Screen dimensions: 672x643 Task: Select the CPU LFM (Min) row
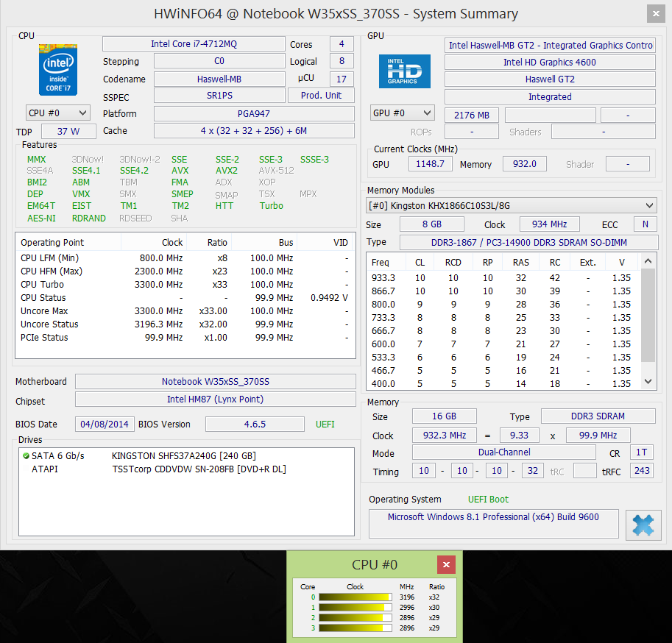click(x=185, y=258)
